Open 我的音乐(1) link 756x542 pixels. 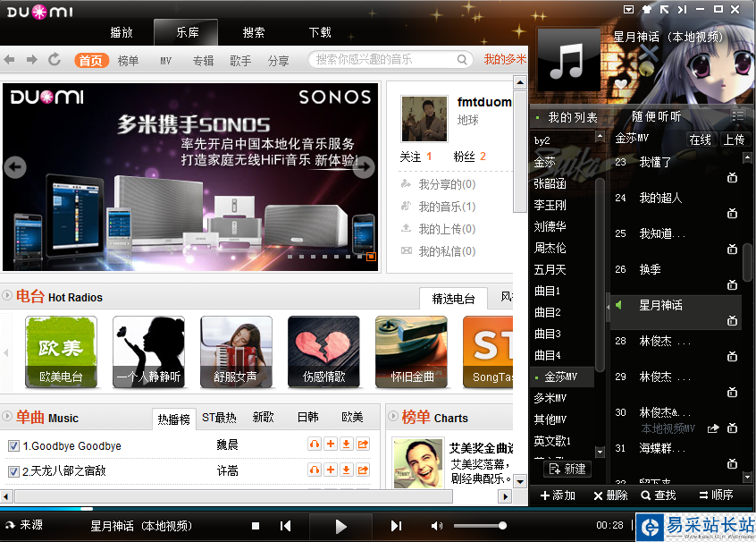tap(447, 207)
